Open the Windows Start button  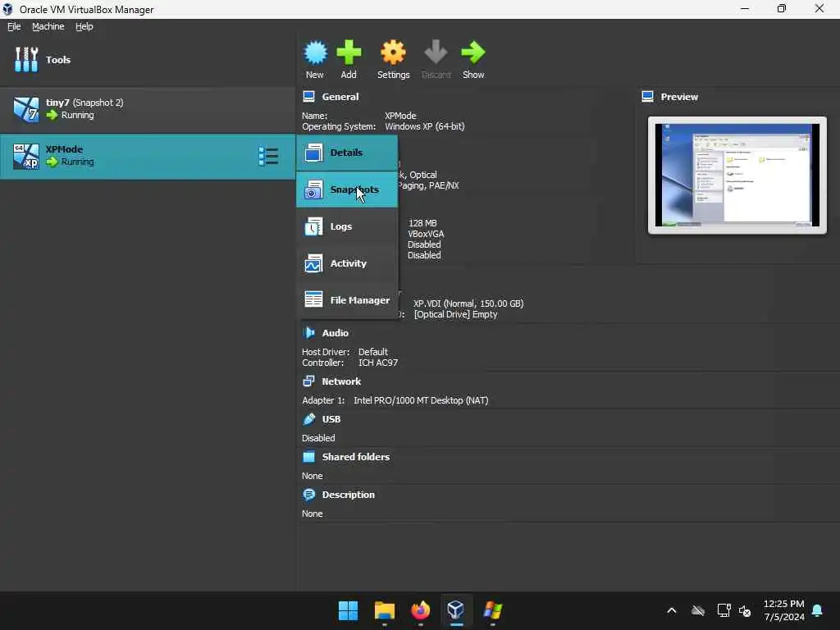pos(348,610)
